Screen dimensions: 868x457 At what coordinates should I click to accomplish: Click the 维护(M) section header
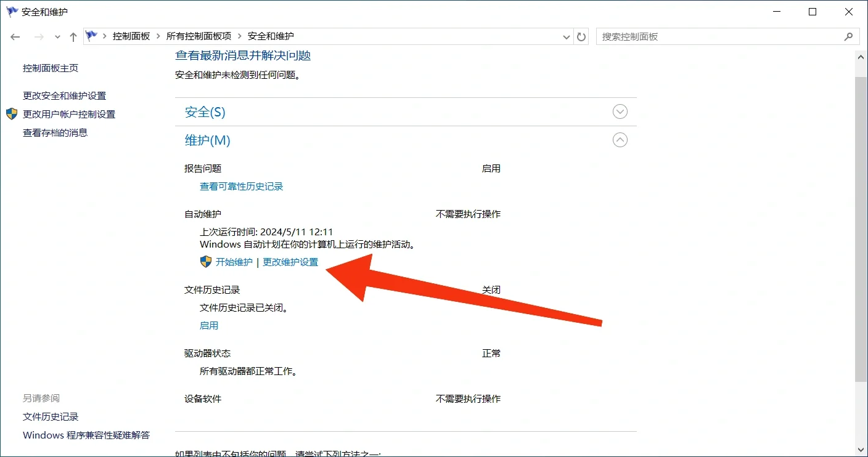click(208, 140)
